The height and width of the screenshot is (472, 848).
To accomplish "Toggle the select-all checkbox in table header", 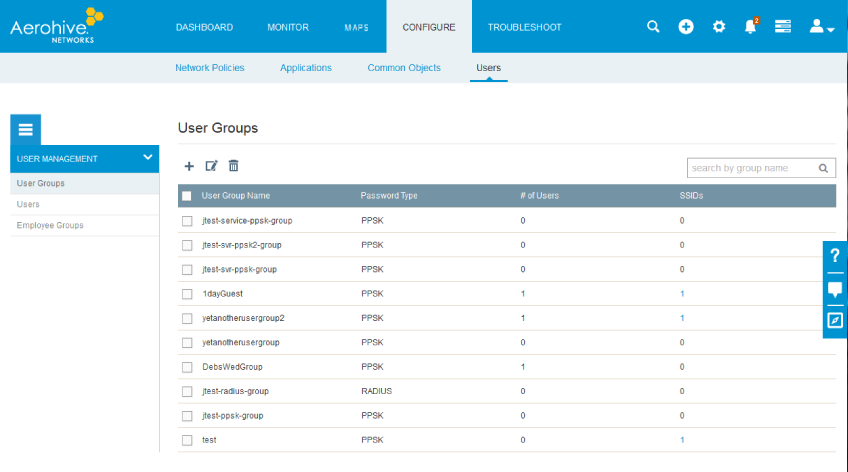I will click(x=187, y=196).
